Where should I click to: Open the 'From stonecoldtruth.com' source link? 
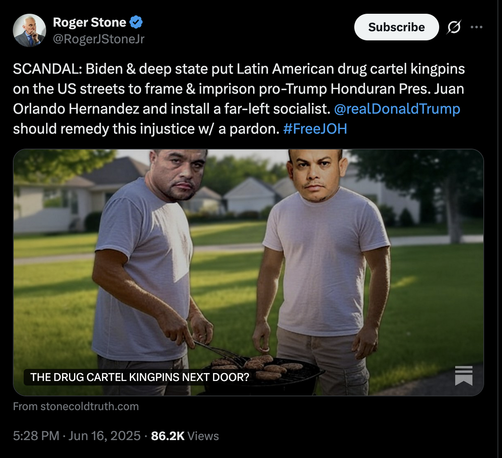point(76,406)
